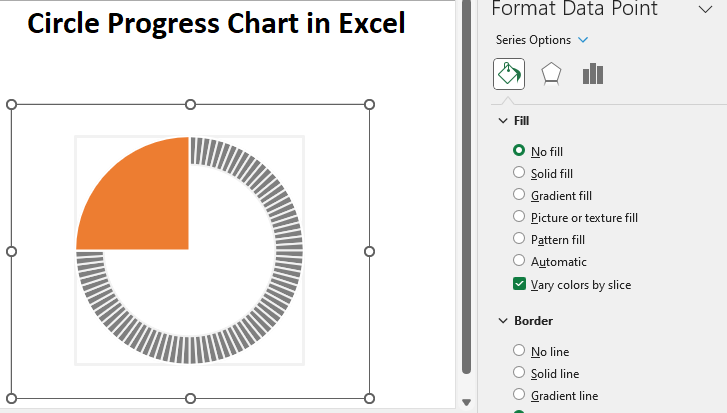The image size is (727, 413).
Task: Select the Pattern fill option
Action: click(519, 239)
